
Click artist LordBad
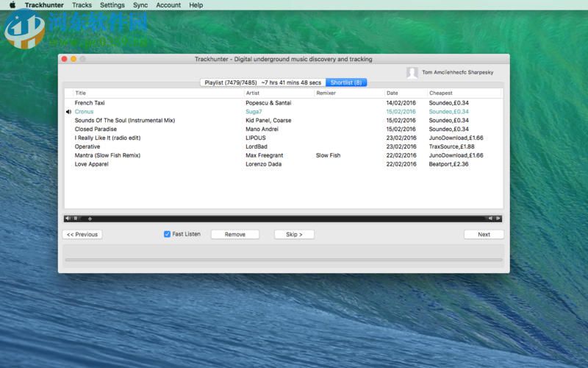[256, 146]
